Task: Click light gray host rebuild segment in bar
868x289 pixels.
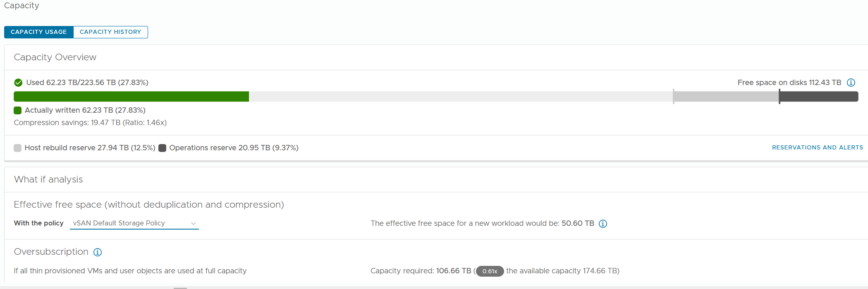Action: (726, 97)
